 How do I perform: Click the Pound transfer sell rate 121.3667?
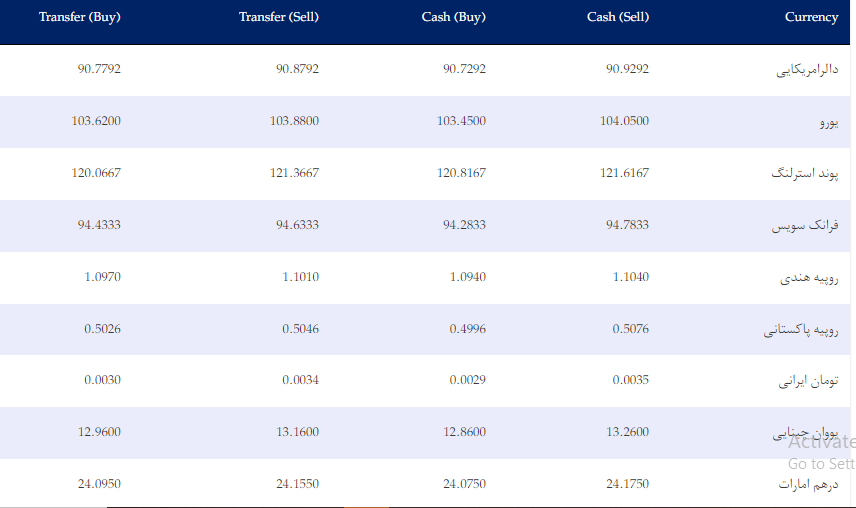(294, 173)
